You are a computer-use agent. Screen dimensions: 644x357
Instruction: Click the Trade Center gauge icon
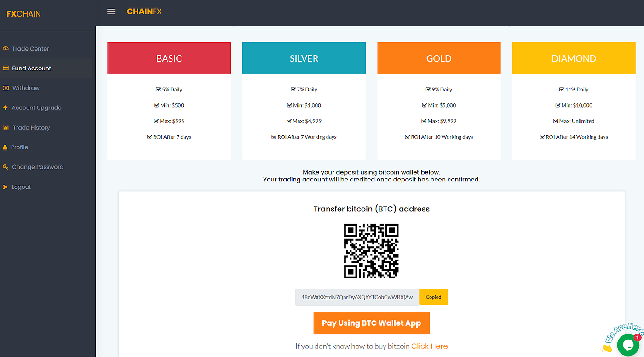(x=6, y=48)
